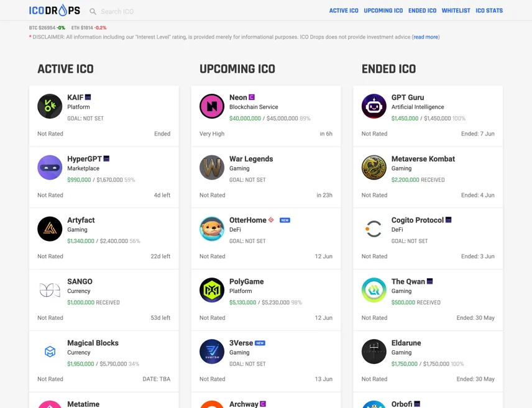Screen dimensions: 532x408
Task: Go to the UPCOMING ICO nav tab
Action: (x=383, y=11)
